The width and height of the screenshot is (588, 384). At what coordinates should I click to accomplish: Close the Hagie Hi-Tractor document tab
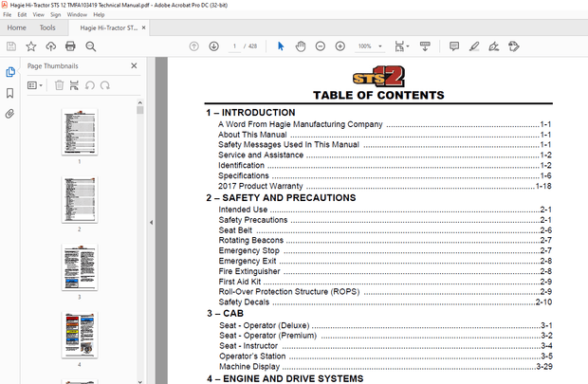(x=143, y=27)
